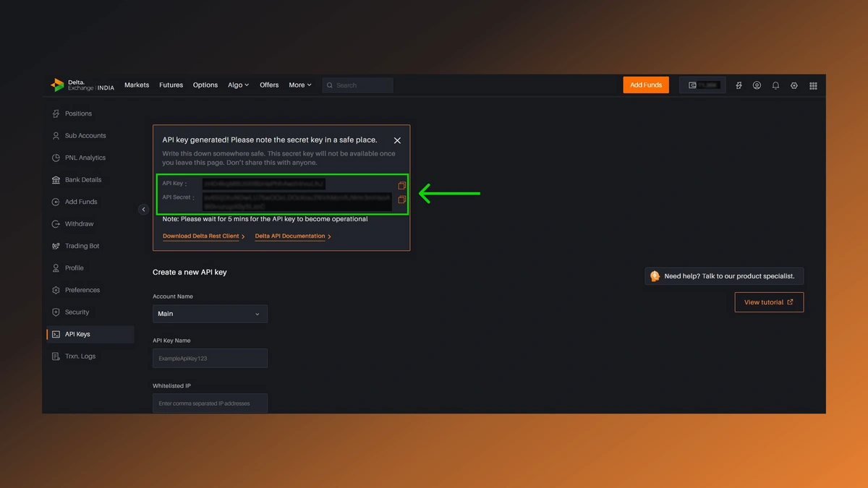
Task: Copy the API Secret value
Action: pyautogui.click(x=401, y=200)
